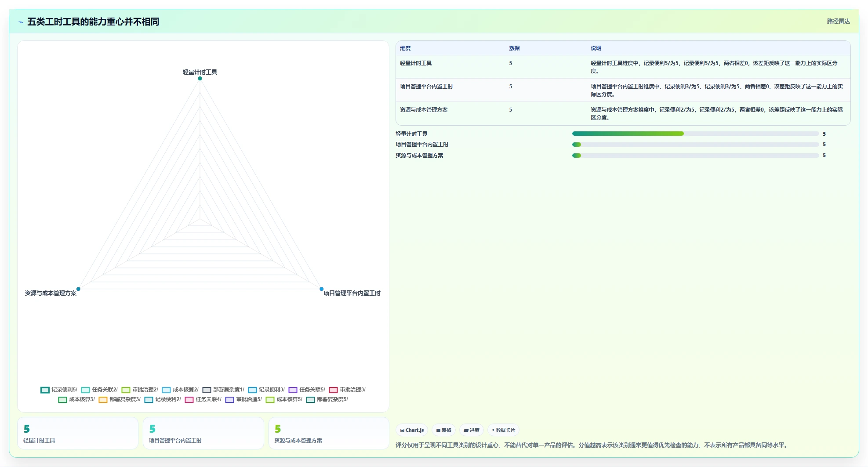Open the 资源与成本管理方案 data card

point(329,433)
